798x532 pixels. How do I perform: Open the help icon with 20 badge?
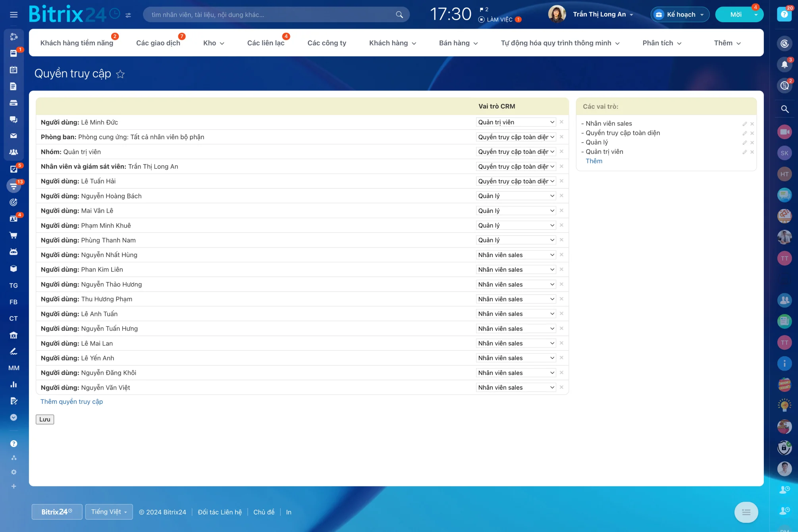click(x=784, y=14)
